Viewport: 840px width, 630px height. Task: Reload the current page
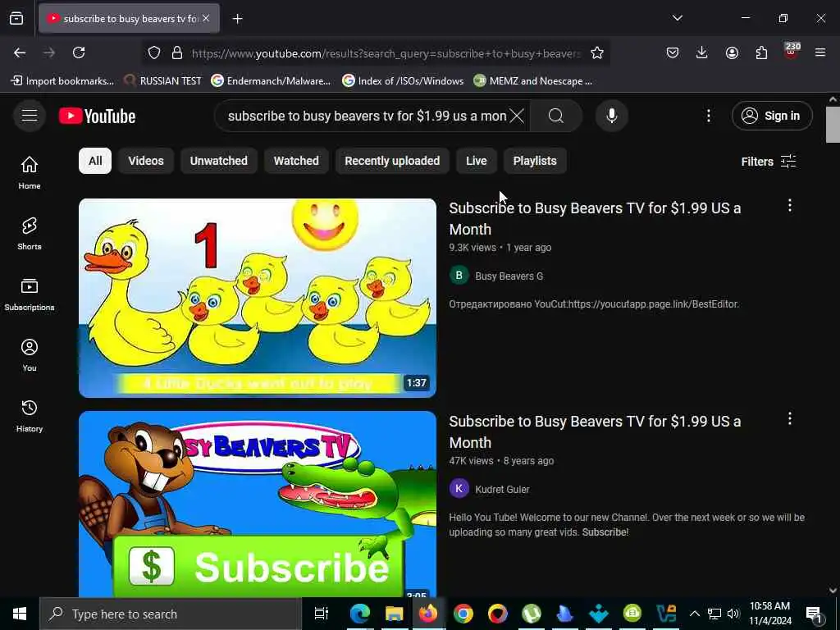point(79,52)
